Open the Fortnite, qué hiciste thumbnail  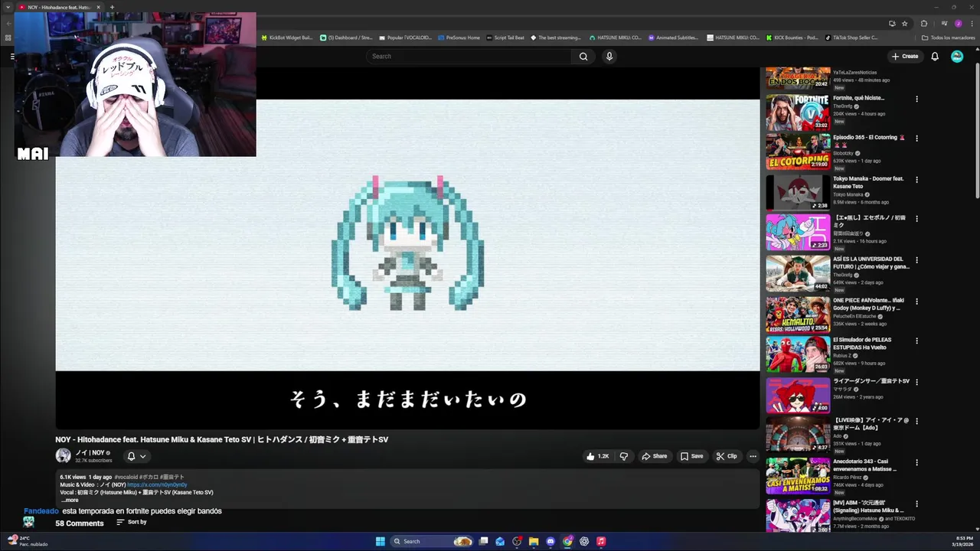click(798, 112)
